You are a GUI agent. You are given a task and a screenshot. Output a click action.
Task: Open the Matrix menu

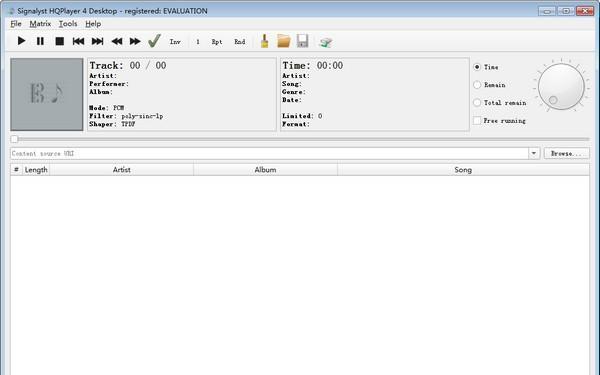[40, 24]
